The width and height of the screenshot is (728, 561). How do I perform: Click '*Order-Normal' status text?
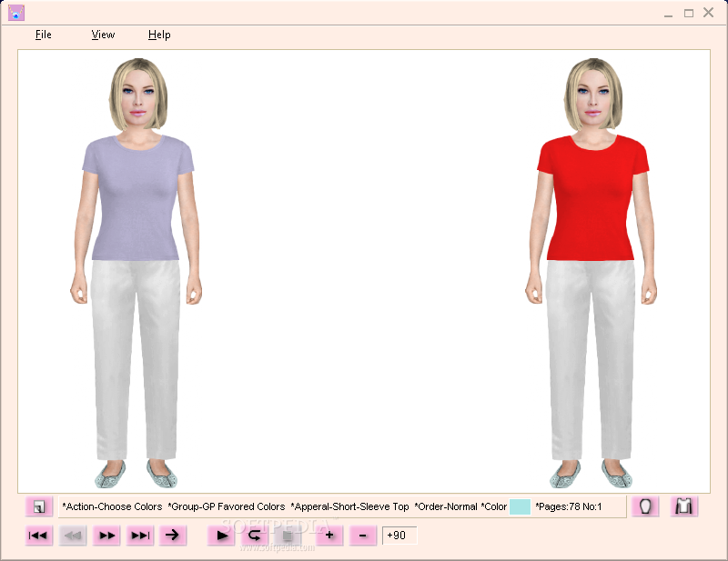click(446, 506)
